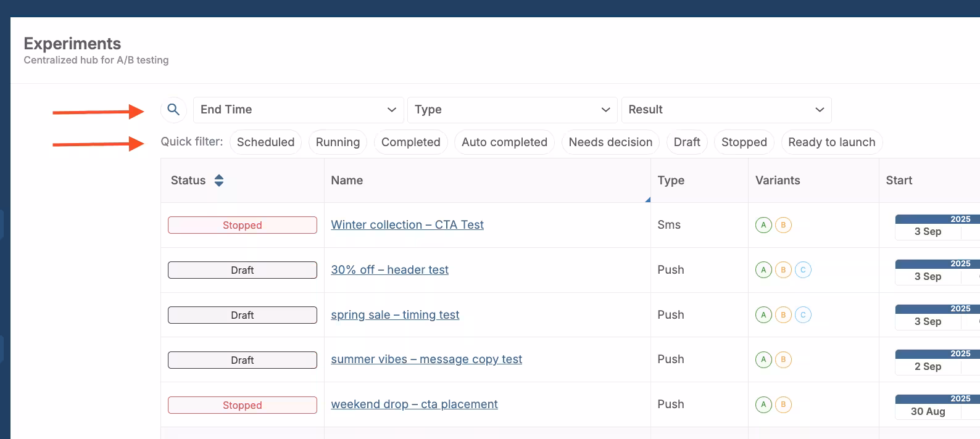Sort table by Status column arrows

pyautogui.click(x=218, y=181)
